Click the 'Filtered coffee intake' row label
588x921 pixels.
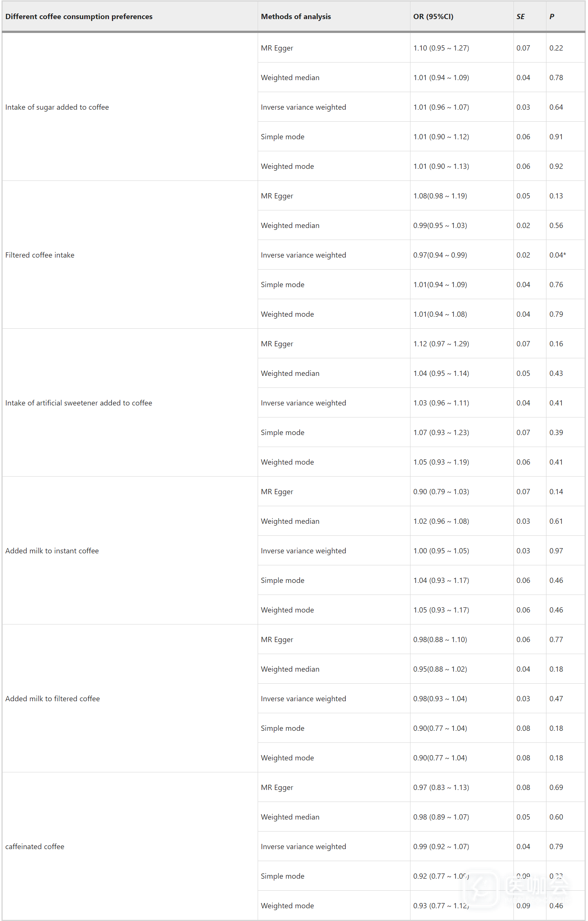(40, 255)
